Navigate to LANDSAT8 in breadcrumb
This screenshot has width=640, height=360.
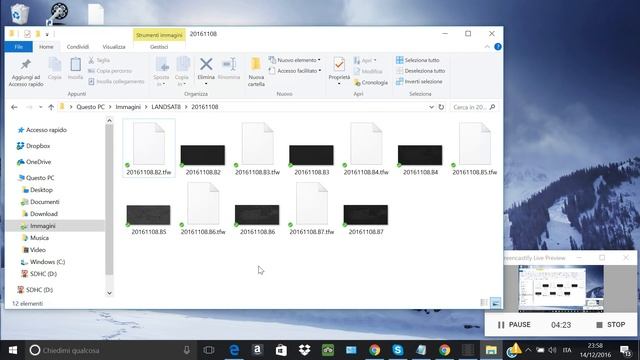coord(166,107)
